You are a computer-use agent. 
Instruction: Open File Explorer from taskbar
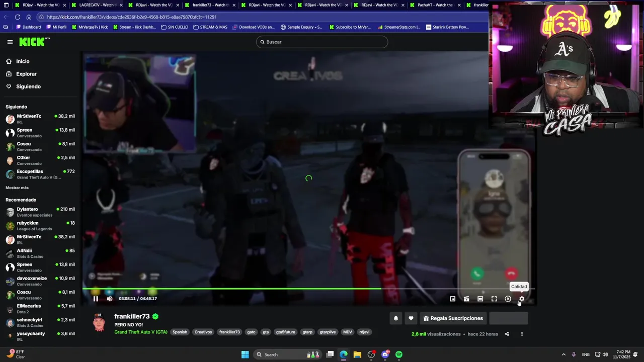coord(357,354)
